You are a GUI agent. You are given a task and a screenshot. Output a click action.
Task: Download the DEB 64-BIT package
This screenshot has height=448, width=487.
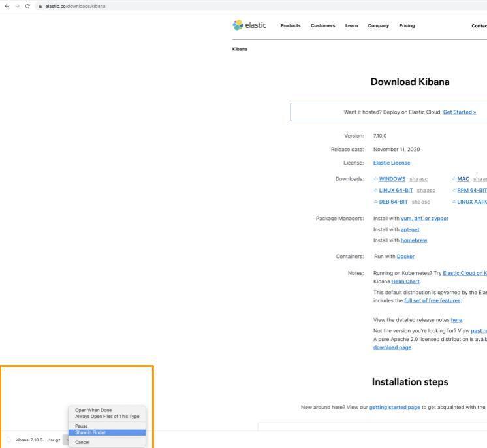(393, 202)
